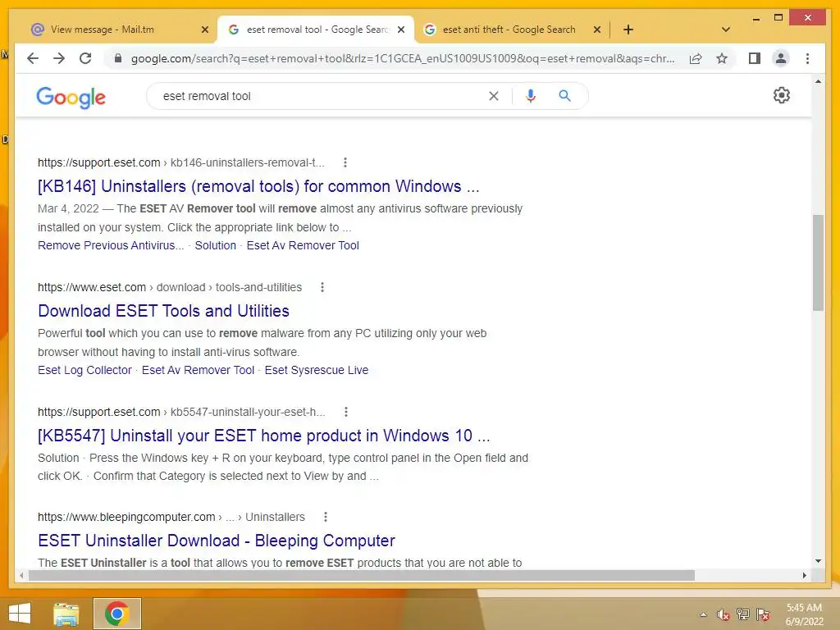Screen dimensions: 840x630
Task: Click the bleepingcomputer.com Uninstallers URL text
Action: (171, 517)
